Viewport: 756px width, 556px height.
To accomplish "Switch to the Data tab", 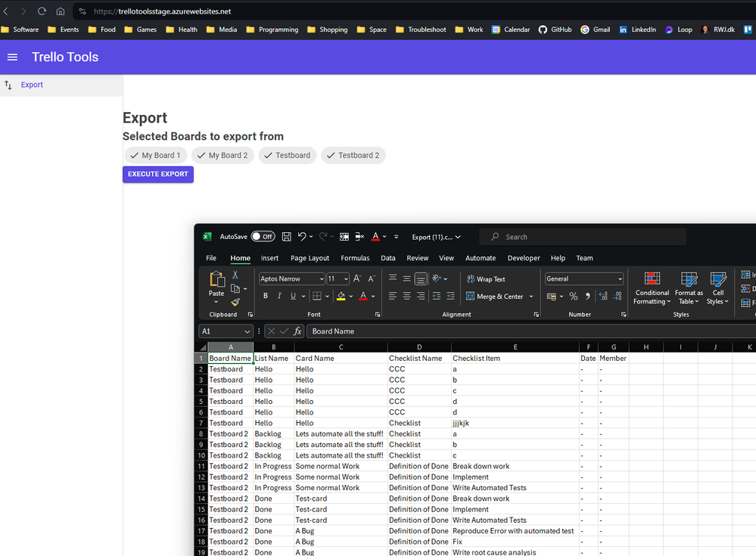I will pos(387,258).
